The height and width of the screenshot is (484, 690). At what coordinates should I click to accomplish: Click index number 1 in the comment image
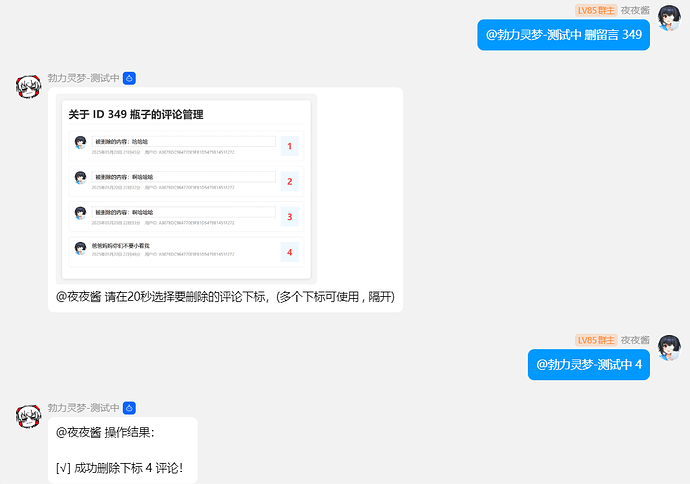290,146
